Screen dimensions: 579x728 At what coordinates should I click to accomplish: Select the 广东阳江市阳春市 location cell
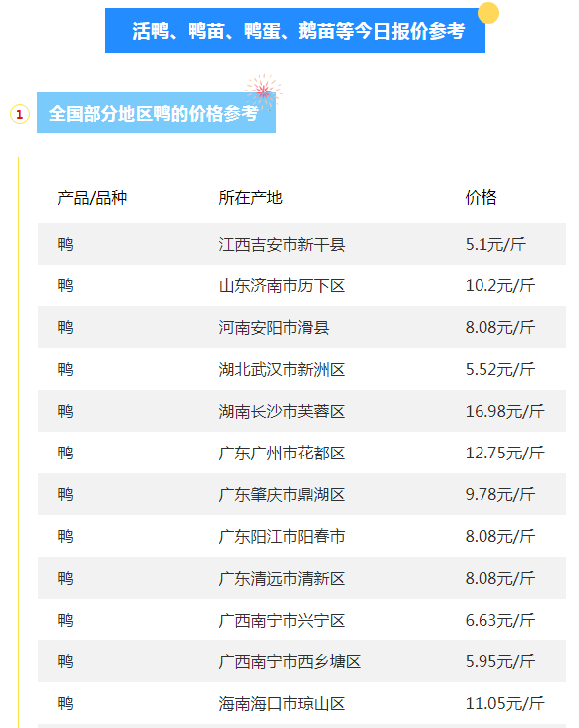[x=282, y=537]
